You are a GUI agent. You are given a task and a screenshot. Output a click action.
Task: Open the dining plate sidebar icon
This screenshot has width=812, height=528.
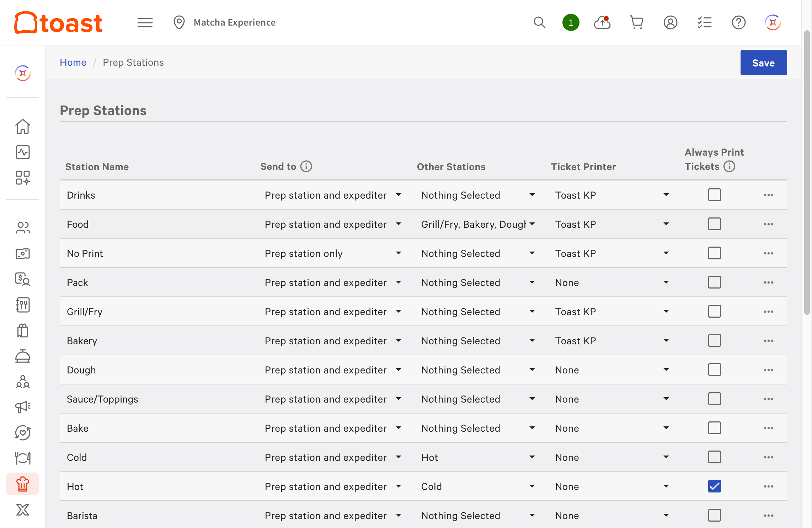coord(23,458)
